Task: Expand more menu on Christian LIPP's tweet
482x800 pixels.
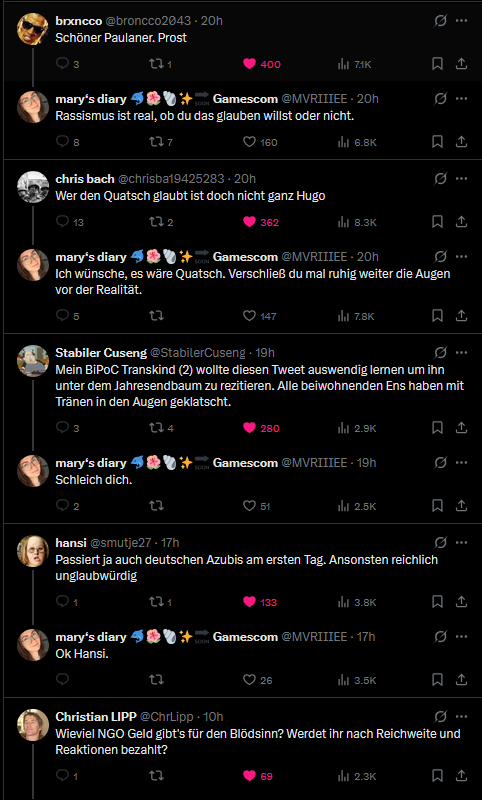Action: point(462,717)
